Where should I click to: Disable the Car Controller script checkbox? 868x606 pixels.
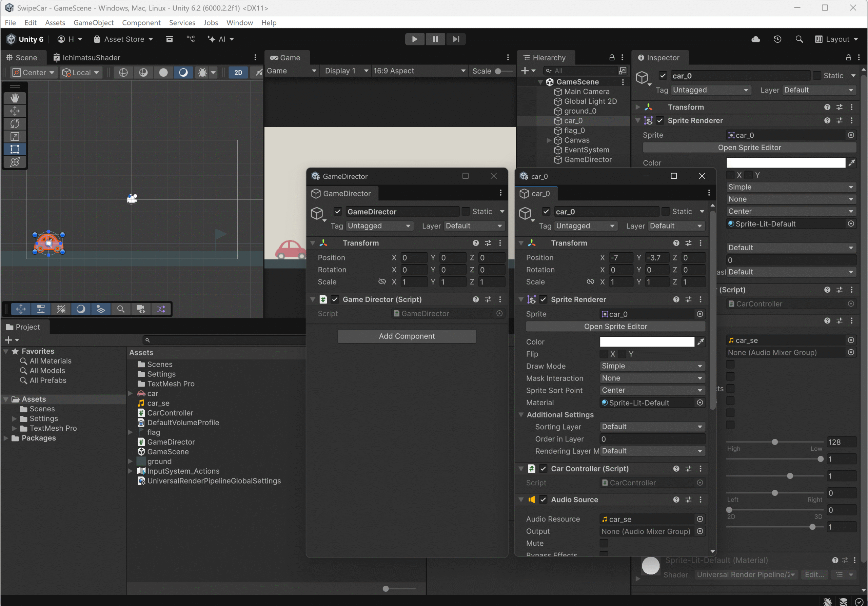(543, 469)
